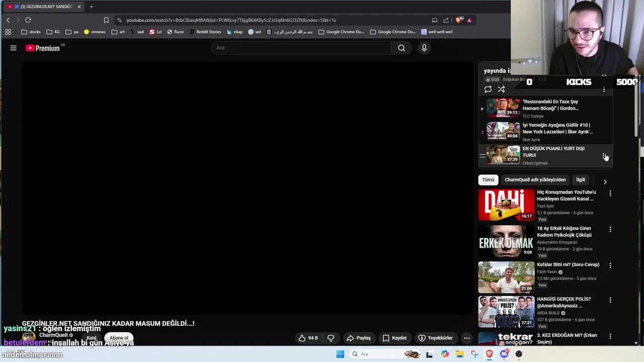This screenshot has width=644, height=362.
Task: Open the '3. KEZ ERDOĞAN MI?' video title
Action: 567,338
